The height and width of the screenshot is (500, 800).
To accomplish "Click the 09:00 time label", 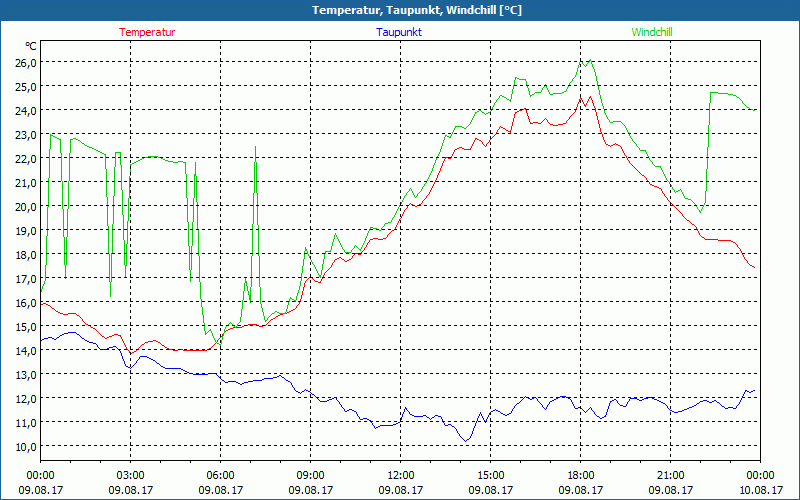I will pos(311,476).
